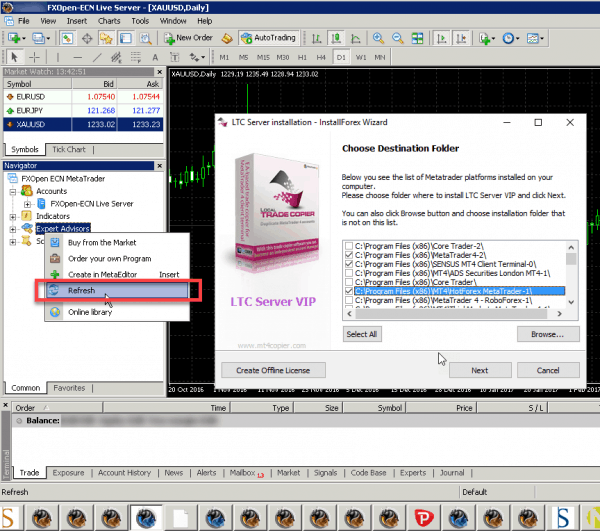Open the Strategy Tester magnifier icon
The image size is (600, 531).
145,38
